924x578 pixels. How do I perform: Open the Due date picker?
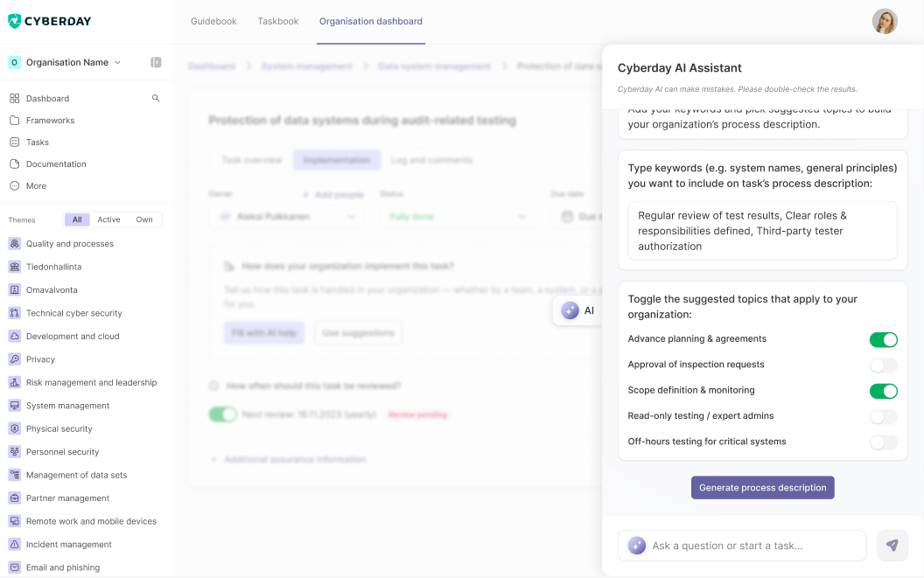[577, 217]
